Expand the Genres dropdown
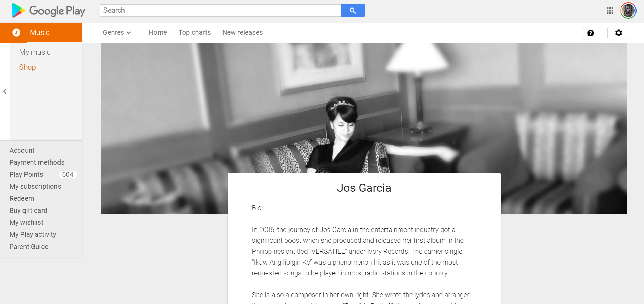The width and height of the screenshot is (644, 304). coord(117,32)
